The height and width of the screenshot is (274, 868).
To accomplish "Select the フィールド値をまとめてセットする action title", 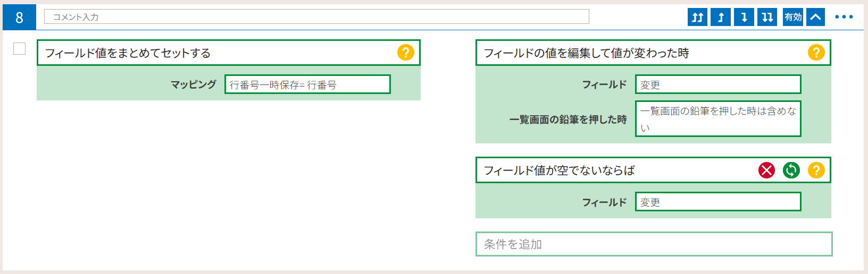I will (128, 53).
